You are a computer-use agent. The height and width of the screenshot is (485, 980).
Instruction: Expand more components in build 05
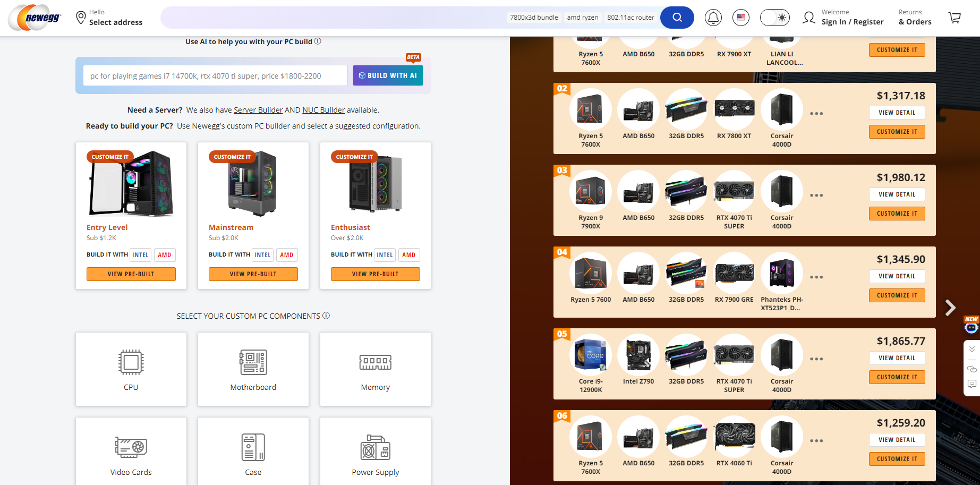(x=816, y=359)
